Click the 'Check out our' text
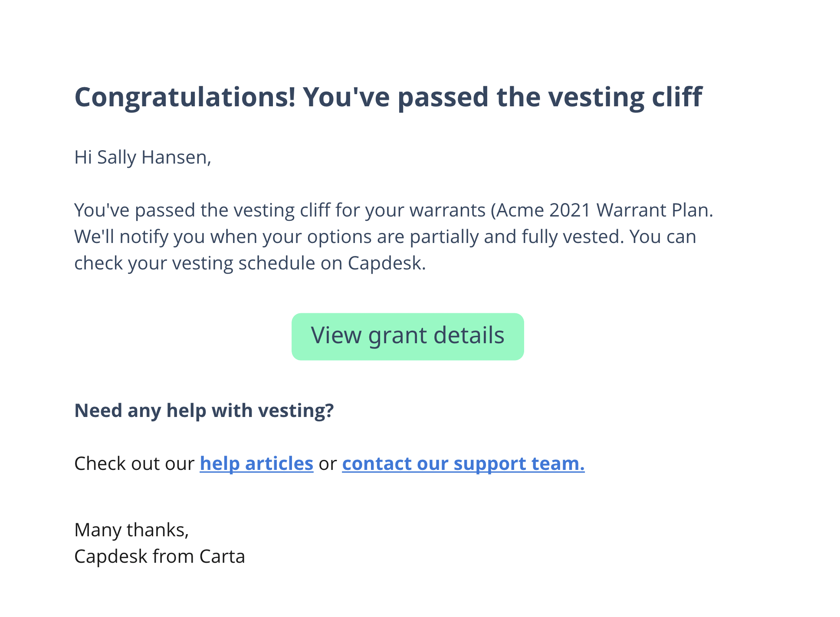The height and width of the screenshot is (617, 840). [x=135, y=463]
